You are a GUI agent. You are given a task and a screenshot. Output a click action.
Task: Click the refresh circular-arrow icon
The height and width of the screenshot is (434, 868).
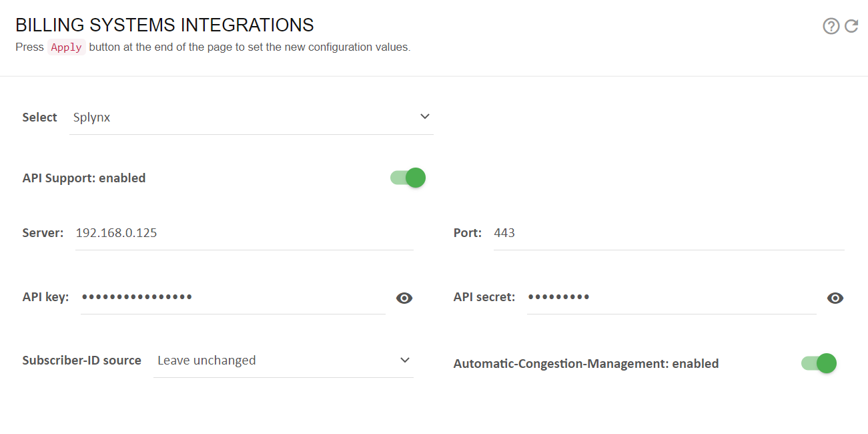click(851, 26)
